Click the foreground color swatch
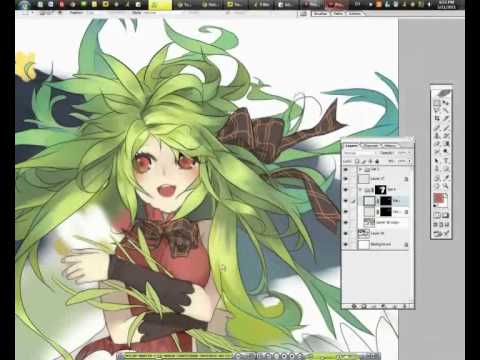The image size is (480, 360). (x=439, y=198)
